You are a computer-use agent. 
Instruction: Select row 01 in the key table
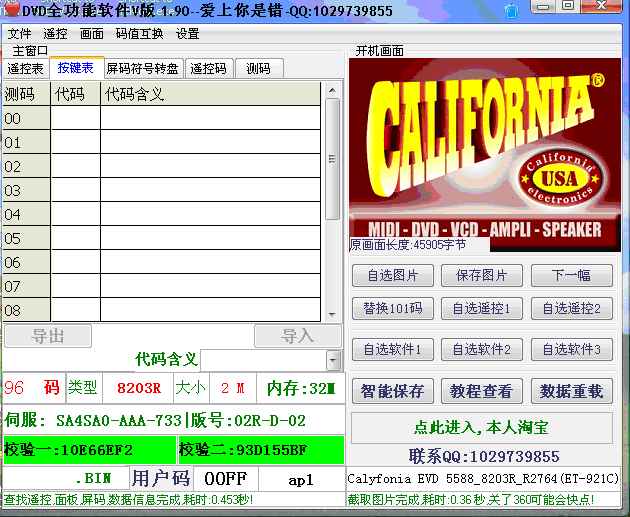(x=162, y=142)
